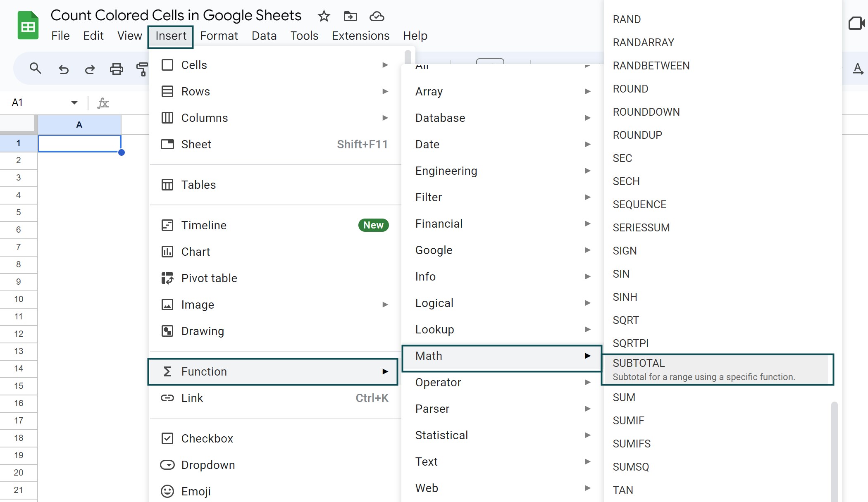
Task: Expand the Google function category
Action: [502, 250]
